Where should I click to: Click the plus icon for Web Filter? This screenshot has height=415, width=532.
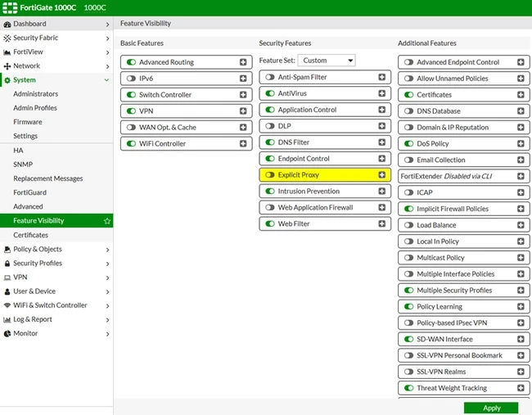click(x=381, y=223)
